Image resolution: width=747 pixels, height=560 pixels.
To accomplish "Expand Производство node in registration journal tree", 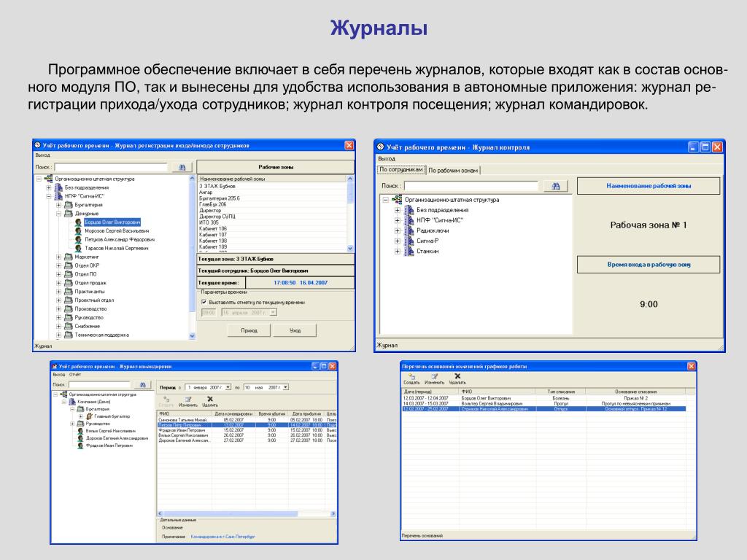I will [x=58, y=308].
